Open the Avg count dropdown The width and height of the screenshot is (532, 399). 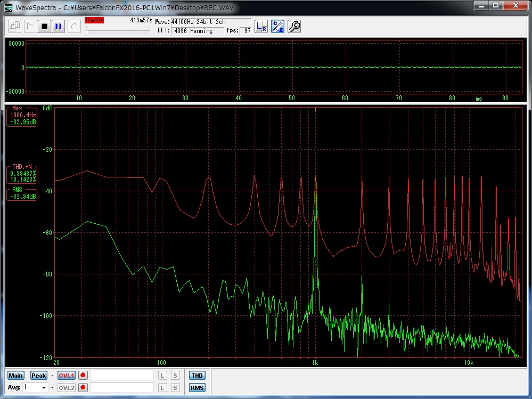[x=44, y=388]
